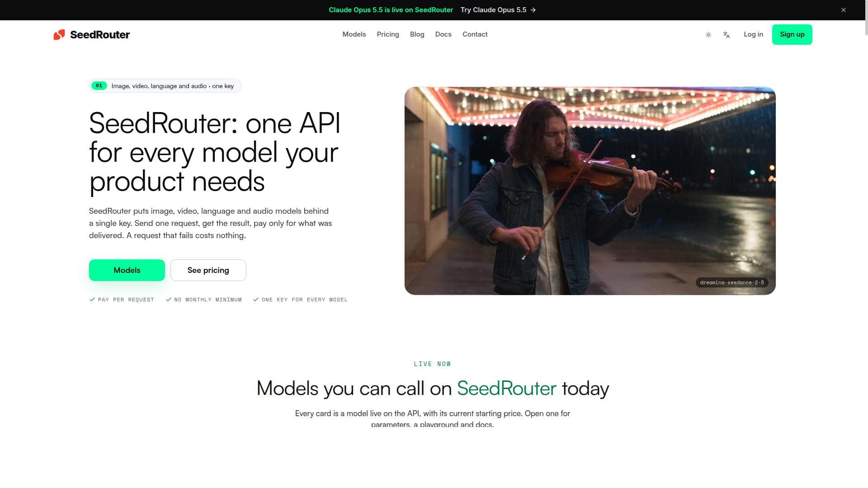Click the SeedRouter logo icon
This screenshot has width=868, height=488.
click(59, 35)
